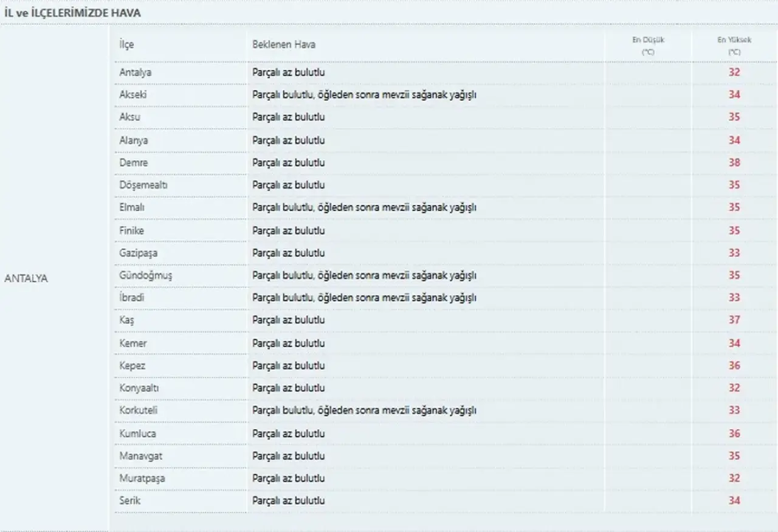Select Döşemealtı in the district list
778x532 pixels.
pos(143,185)
